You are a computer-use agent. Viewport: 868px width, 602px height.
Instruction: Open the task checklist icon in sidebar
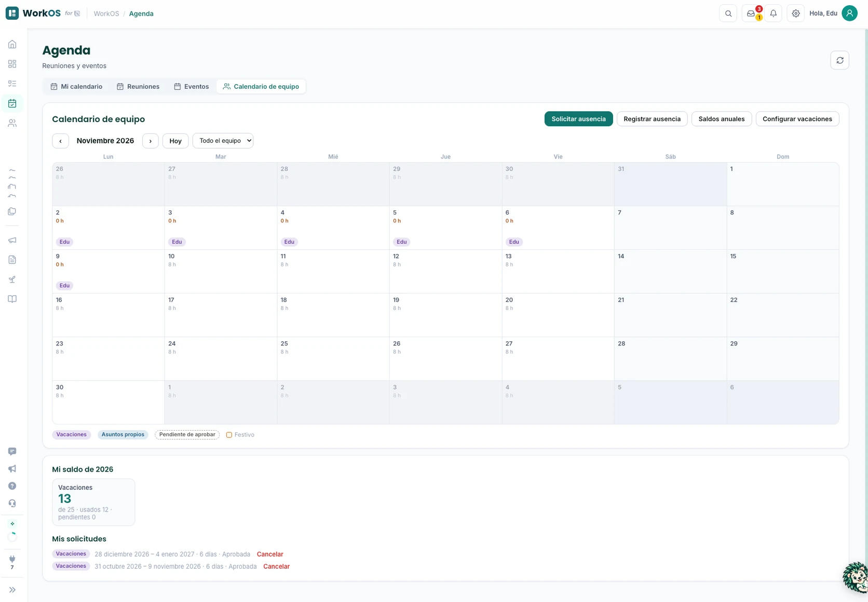click(12, 84)
